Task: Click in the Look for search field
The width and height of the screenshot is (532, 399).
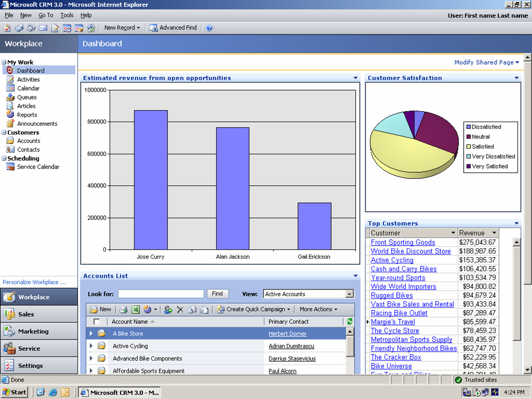Action: coord(161,294)
